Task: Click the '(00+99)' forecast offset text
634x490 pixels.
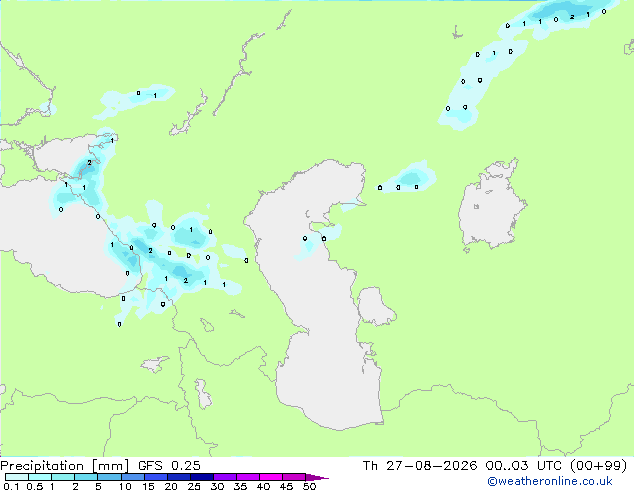Action: (x=598, y=466)
